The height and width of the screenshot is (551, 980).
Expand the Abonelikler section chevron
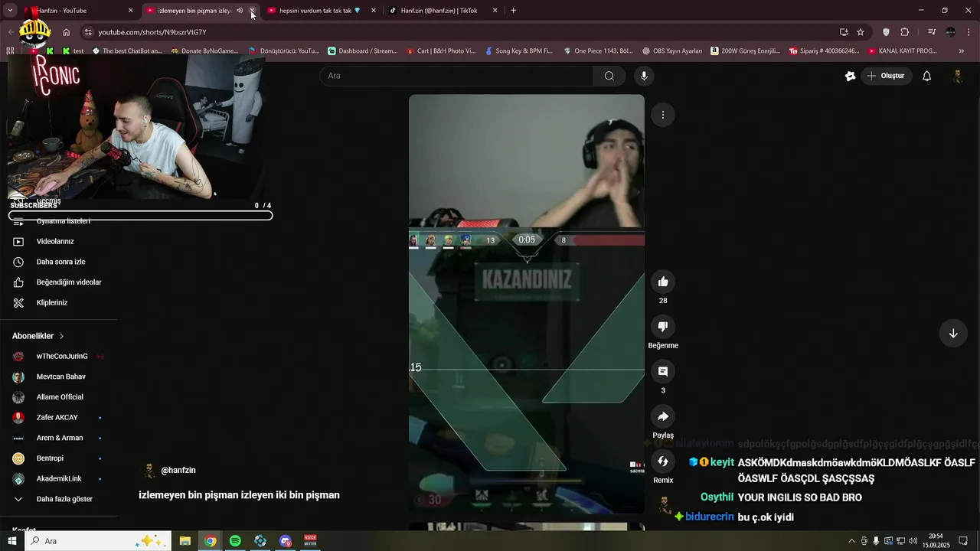[x=62, y=336]
